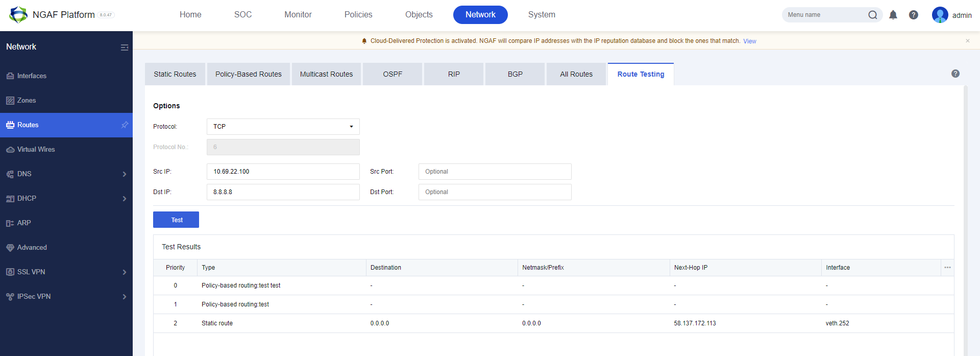The height and width of the screenshot is (356, 980).
Task: Follow the View link in banner
Action: click(x=749, y=41)
